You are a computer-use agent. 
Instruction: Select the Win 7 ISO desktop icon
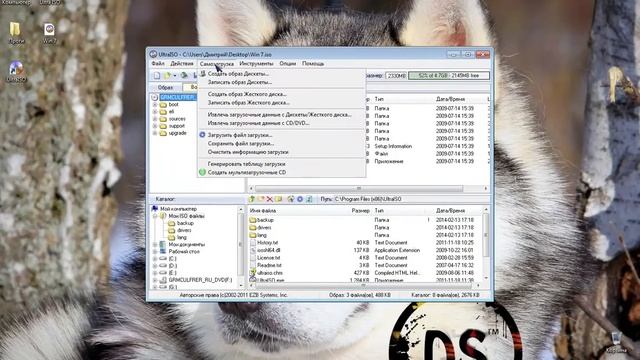tap(49, 33)
